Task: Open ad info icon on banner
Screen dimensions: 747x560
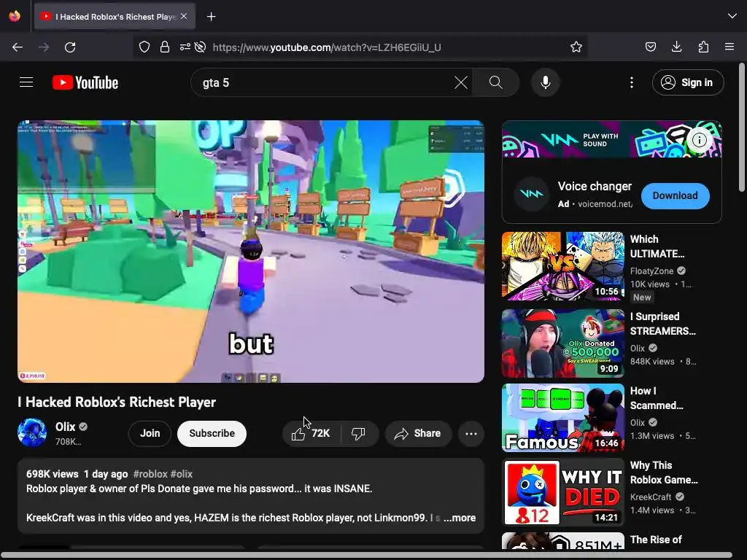Action: tap(700, 140)
